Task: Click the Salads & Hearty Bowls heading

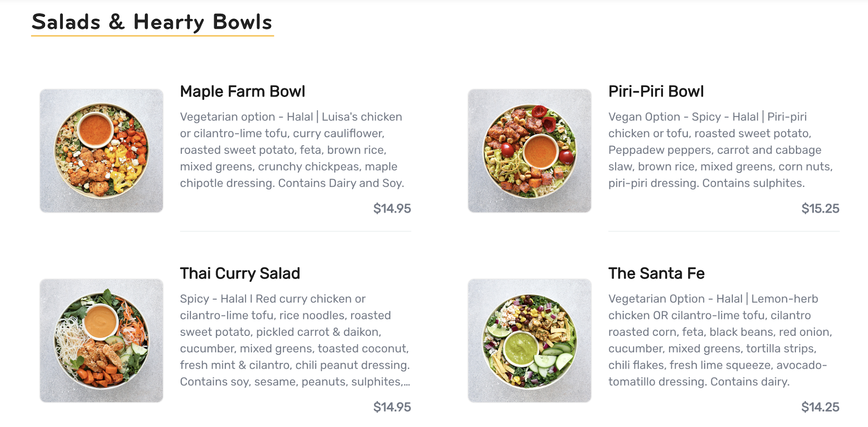Action: [152, 22]
